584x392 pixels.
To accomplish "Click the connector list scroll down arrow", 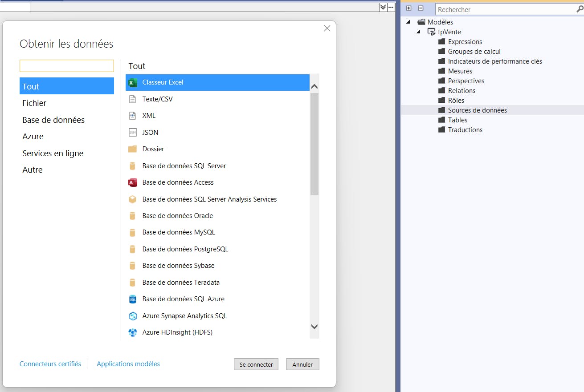I will (x=314, y=327).
